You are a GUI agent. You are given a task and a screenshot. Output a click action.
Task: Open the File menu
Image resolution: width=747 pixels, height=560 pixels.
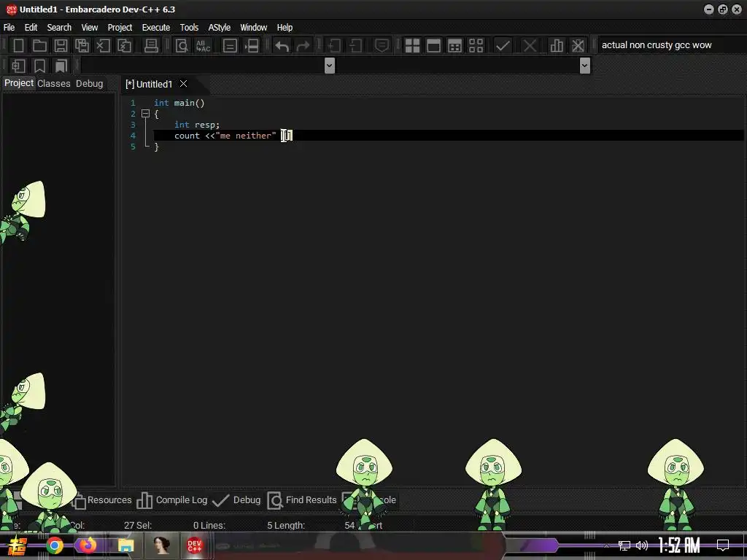tap(9, 27)
